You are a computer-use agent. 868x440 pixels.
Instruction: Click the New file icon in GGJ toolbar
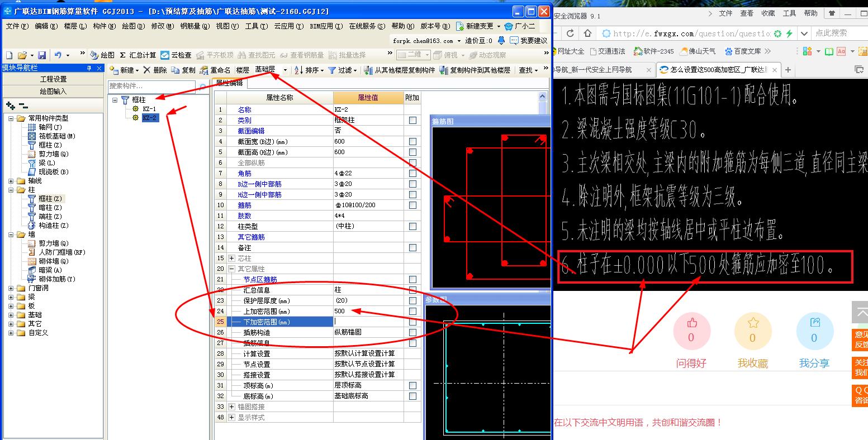coord(9,55)
